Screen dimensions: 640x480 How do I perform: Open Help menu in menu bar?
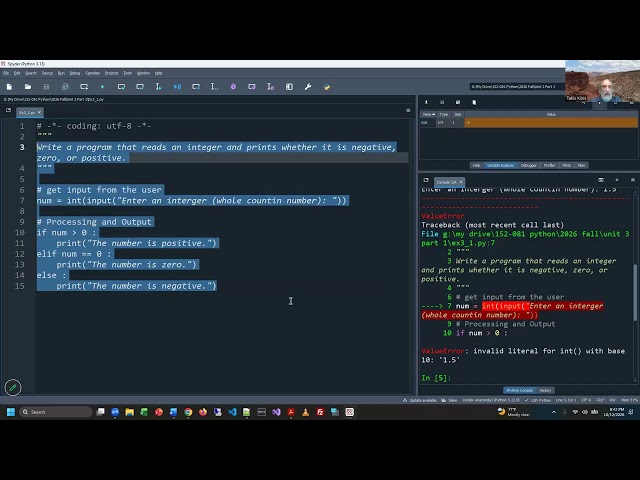[158, 73]
